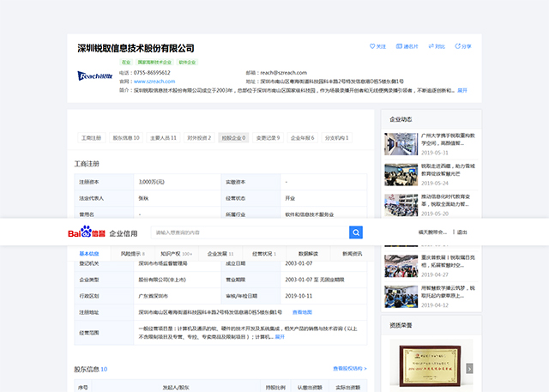Click the 股份有限公司(非上市) company type value
Viewport: 549px width, 392px height.
[x=162, y=280]
